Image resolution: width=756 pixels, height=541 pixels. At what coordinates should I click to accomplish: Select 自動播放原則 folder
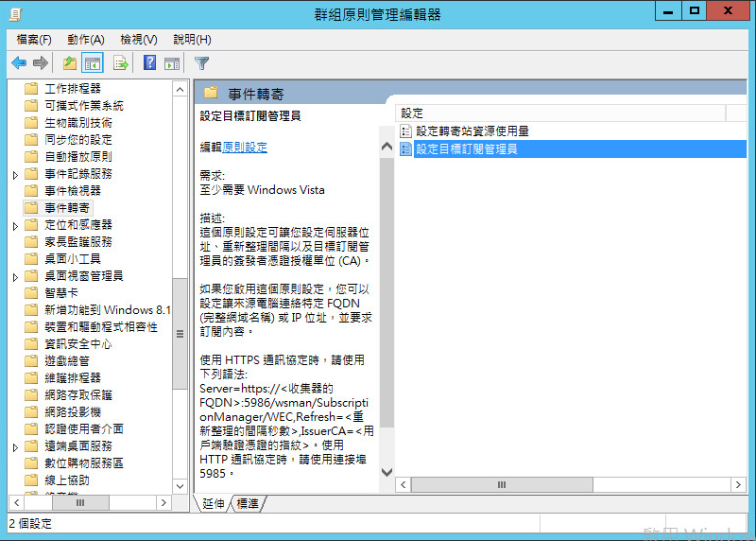point(78,156)
